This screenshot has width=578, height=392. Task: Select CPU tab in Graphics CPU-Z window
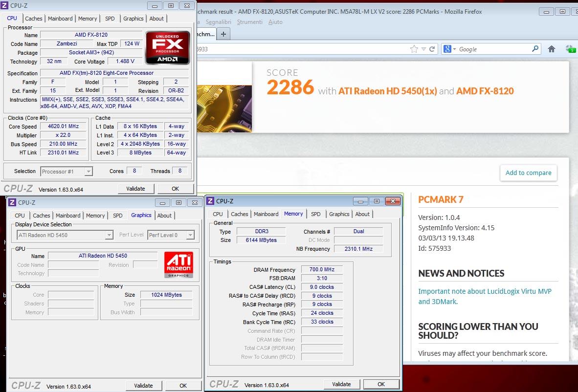click(x=20, y=216)
